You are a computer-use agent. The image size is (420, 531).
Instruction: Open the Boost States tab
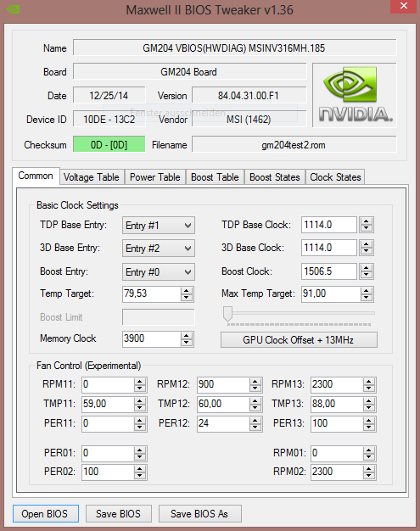coord(275,177)
